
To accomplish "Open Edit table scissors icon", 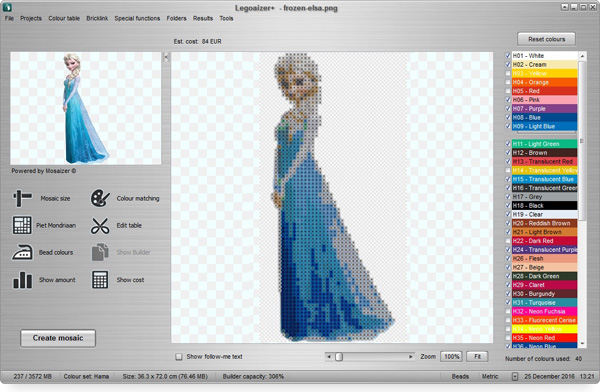I will [100, 225].
